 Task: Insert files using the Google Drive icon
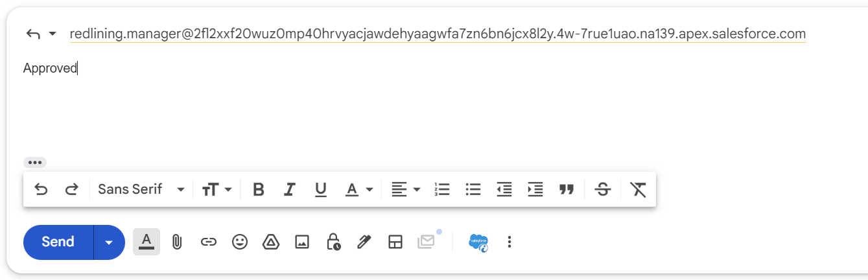[270, 242]
